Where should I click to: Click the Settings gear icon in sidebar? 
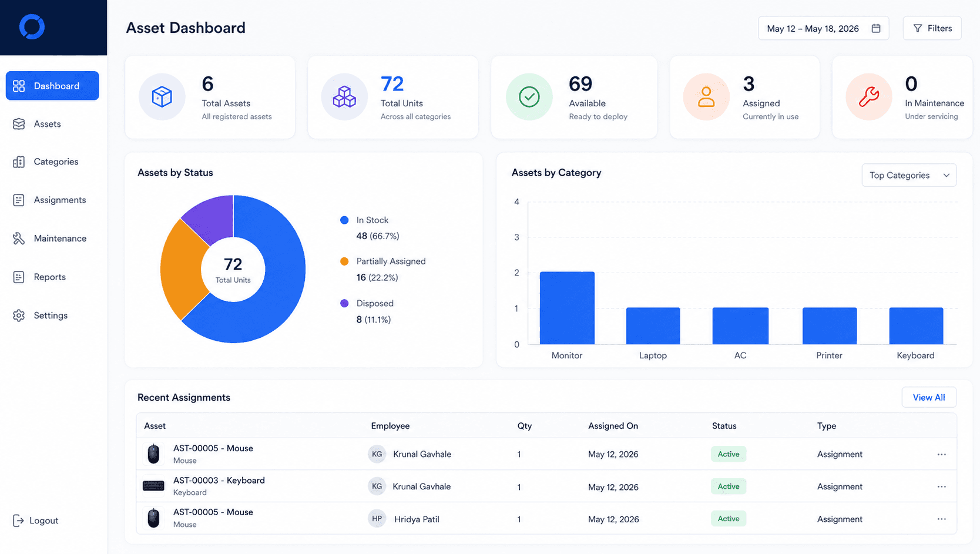pos(19,315)
